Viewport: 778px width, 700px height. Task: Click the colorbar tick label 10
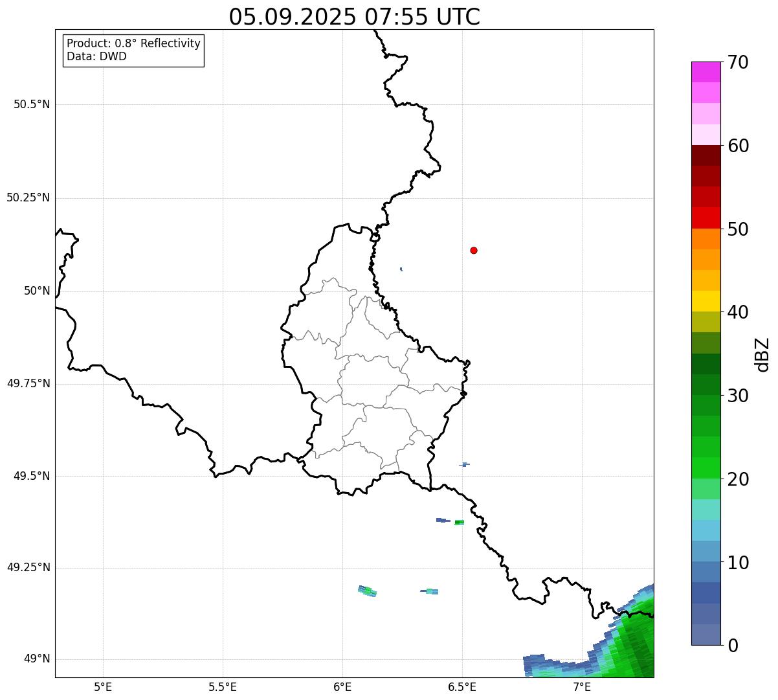(739, 563)
